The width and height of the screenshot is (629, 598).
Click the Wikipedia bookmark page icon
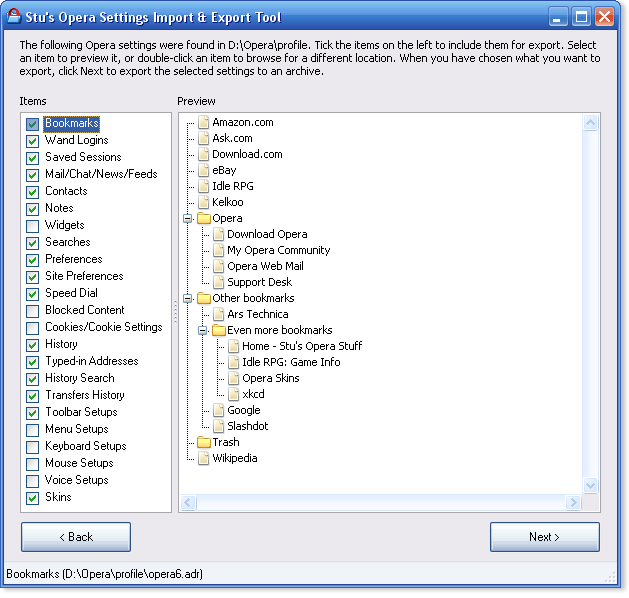tap(204, 458)
